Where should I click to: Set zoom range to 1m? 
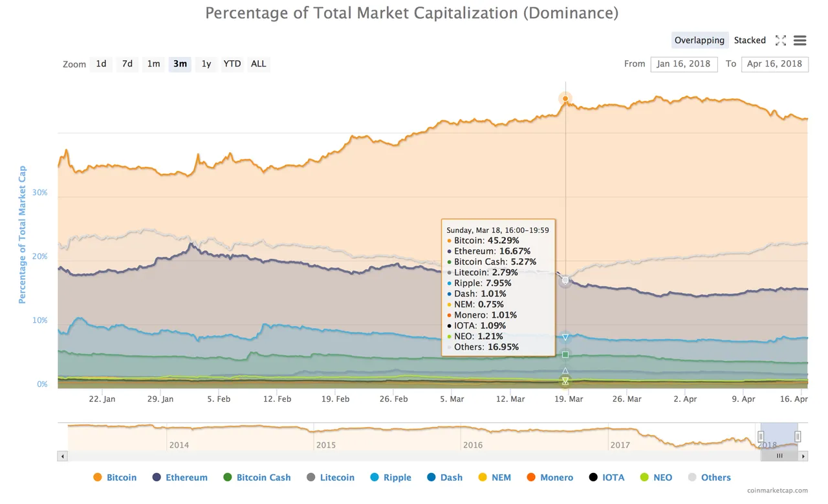coord(153,63)
